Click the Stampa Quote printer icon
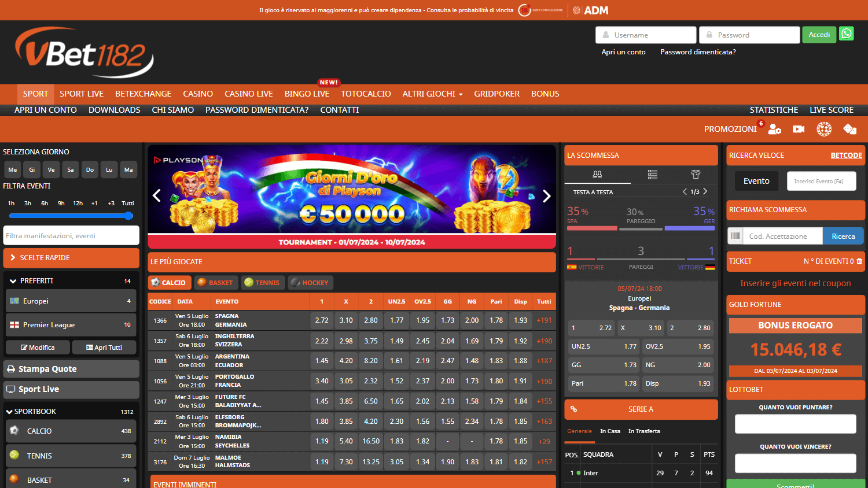 [10, 369]
